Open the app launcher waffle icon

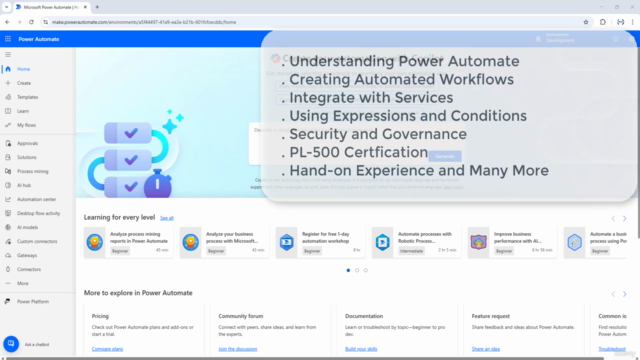tap(8, 39)
